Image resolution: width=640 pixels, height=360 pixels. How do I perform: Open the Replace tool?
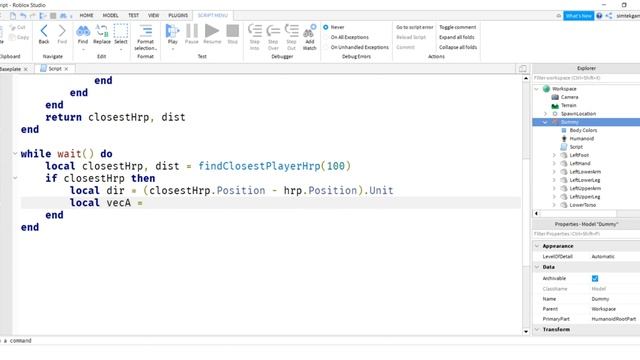[x=102, y=31]
